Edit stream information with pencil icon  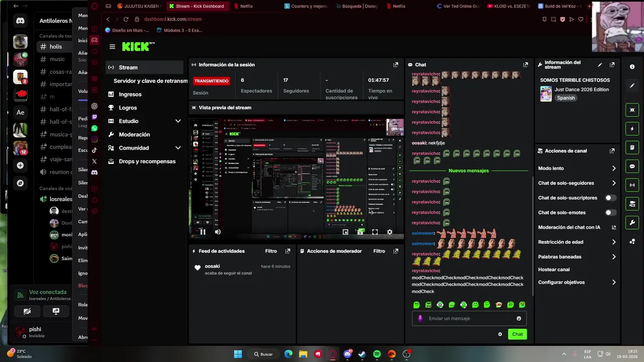click(600, 65)
